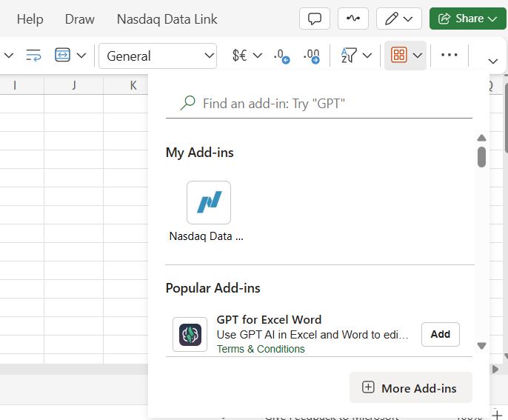
Task: Launch the Nasdaq Data Link add-in
Action: [209, 202]
